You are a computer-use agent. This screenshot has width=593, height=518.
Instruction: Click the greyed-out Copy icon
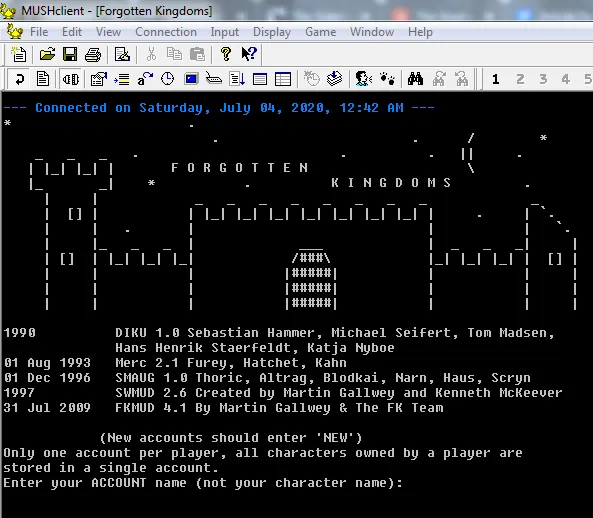(x=174, y=54)
